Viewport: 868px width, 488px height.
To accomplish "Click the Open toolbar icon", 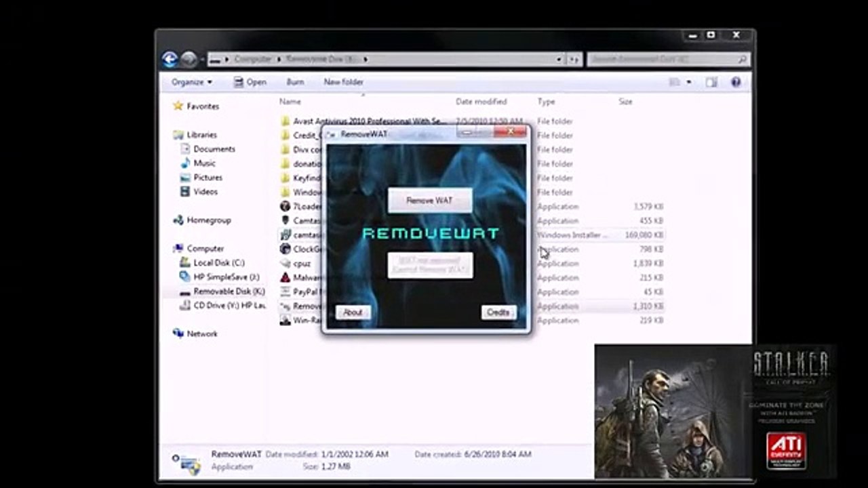I will pos(239,82).
